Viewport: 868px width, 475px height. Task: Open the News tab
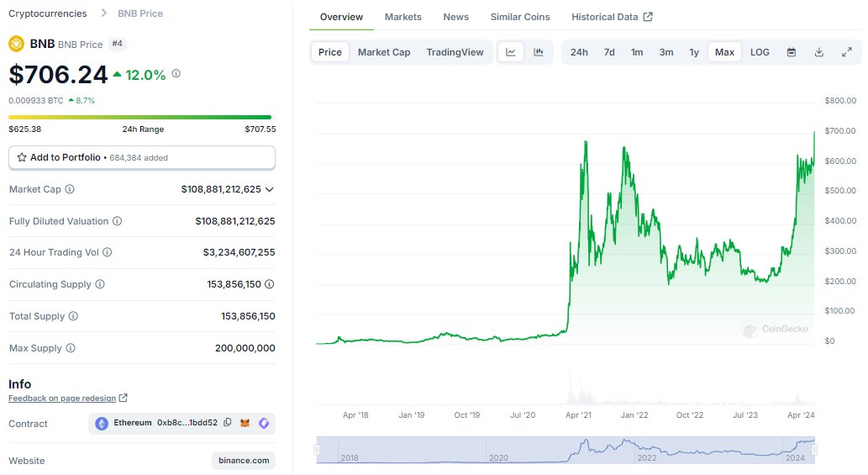[x=456, y=17]
